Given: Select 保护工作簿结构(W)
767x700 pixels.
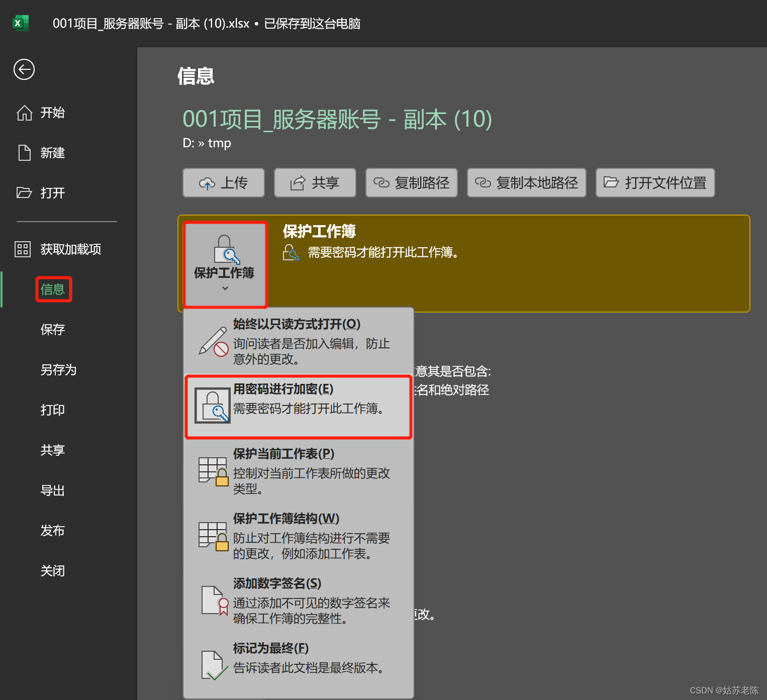Looking at the screenshot, I should (x=299, y=536).
